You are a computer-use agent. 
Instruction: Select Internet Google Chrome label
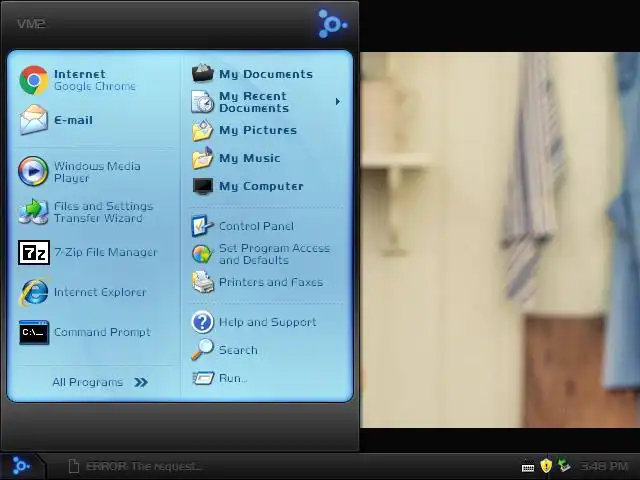click(x=94, y=80)
